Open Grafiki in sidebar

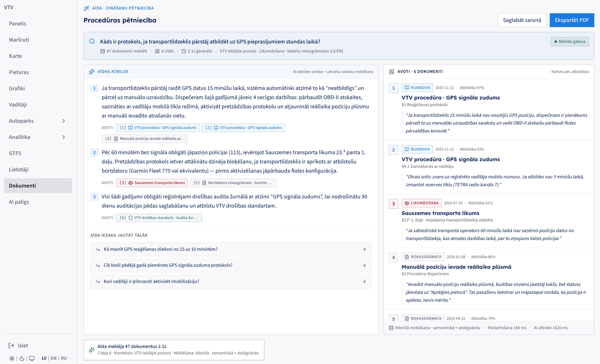pos(38,88)
